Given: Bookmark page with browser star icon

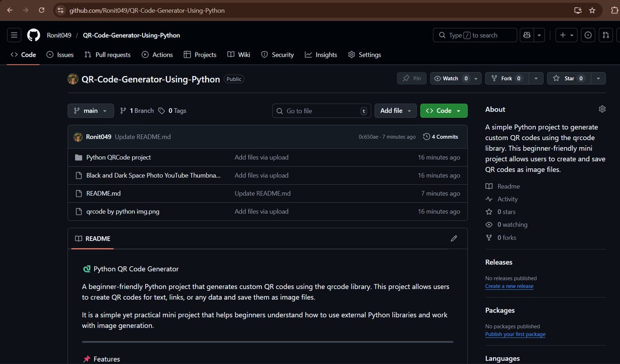Looking at the screenshot, I should point(592,10).
